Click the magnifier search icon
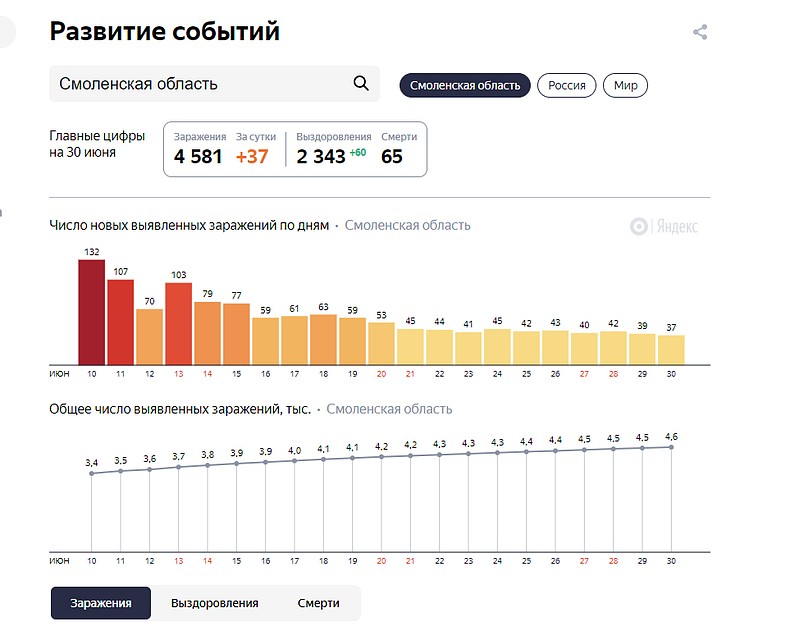Viewport: 790px width, 640px height. click(x=361, y=83)
